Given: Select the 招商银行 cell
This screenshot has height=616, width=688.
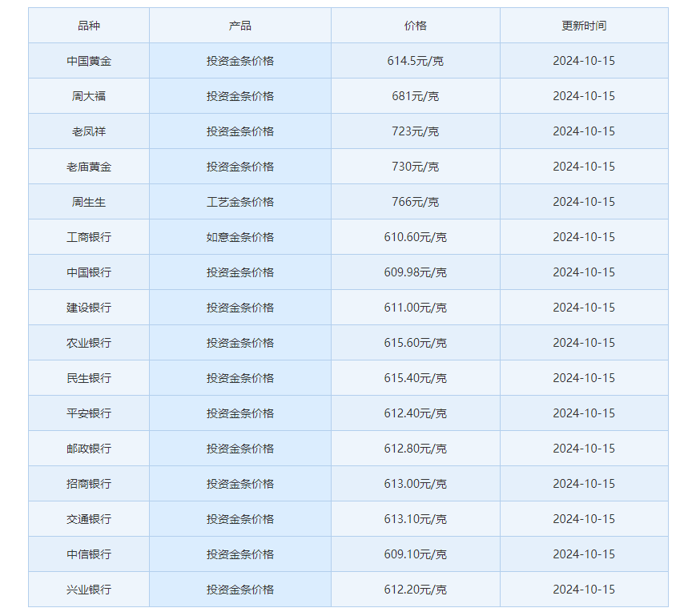Looking at the screenshot, I should 89,484.
